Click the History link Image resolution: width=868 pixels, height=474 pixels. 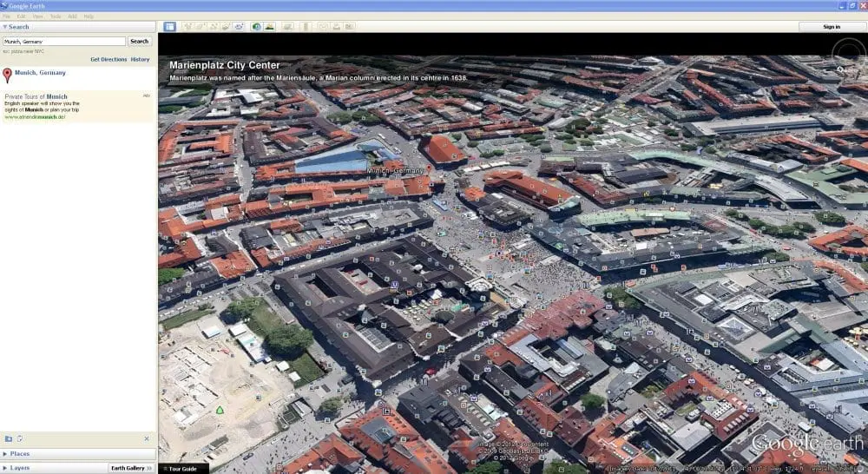140,59
